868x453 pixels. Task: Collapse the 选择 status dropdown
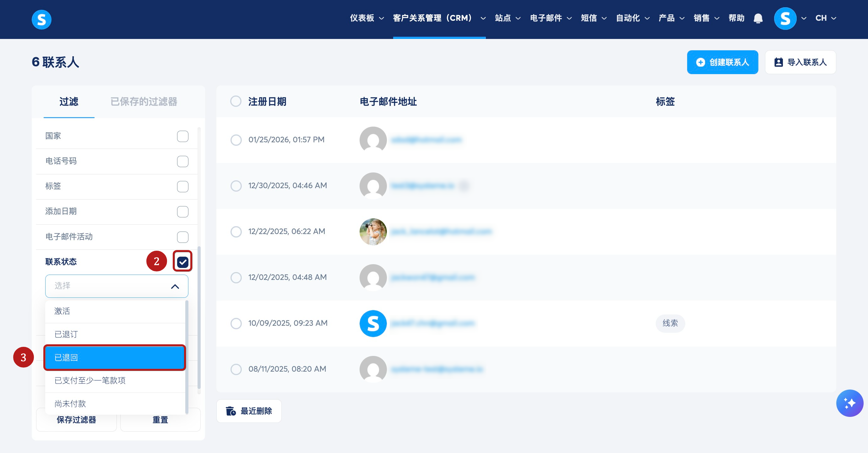tap(175, 286)
